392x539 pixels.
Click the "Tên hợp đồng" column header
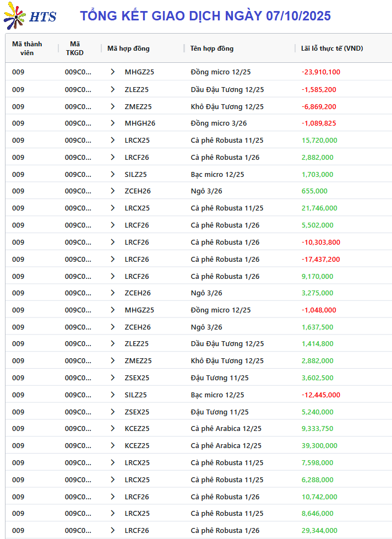coord(212,48)
